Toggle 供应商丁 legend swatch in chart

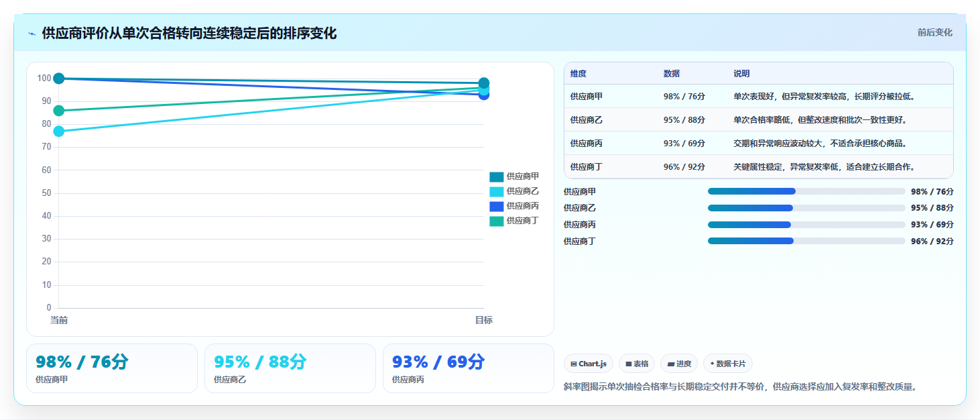(496, 221)
